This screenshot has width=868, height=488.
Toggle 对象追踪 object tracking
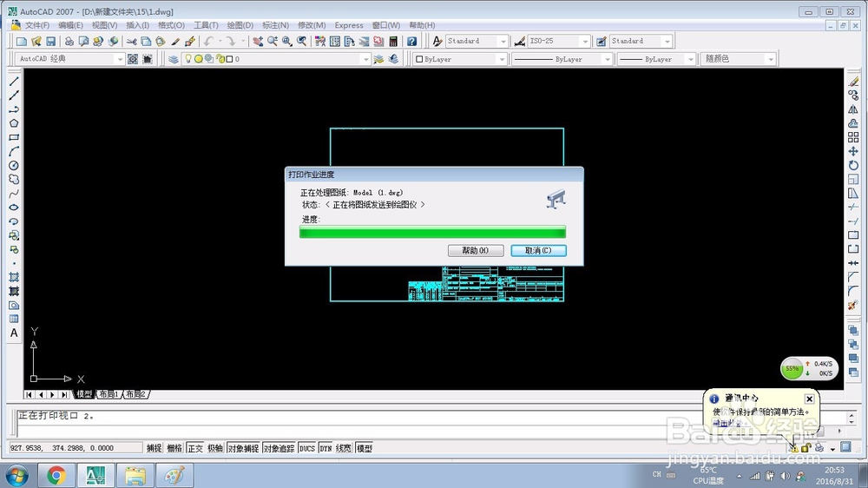279,448
